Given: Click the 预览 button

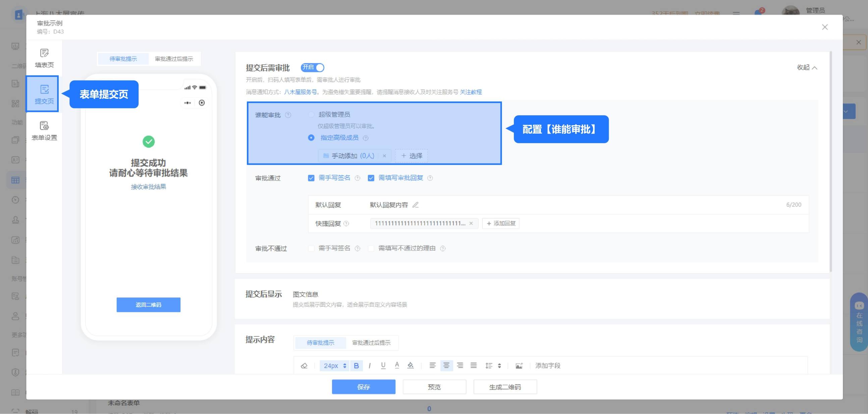Looking at the screenshot, I should (434, 387).
